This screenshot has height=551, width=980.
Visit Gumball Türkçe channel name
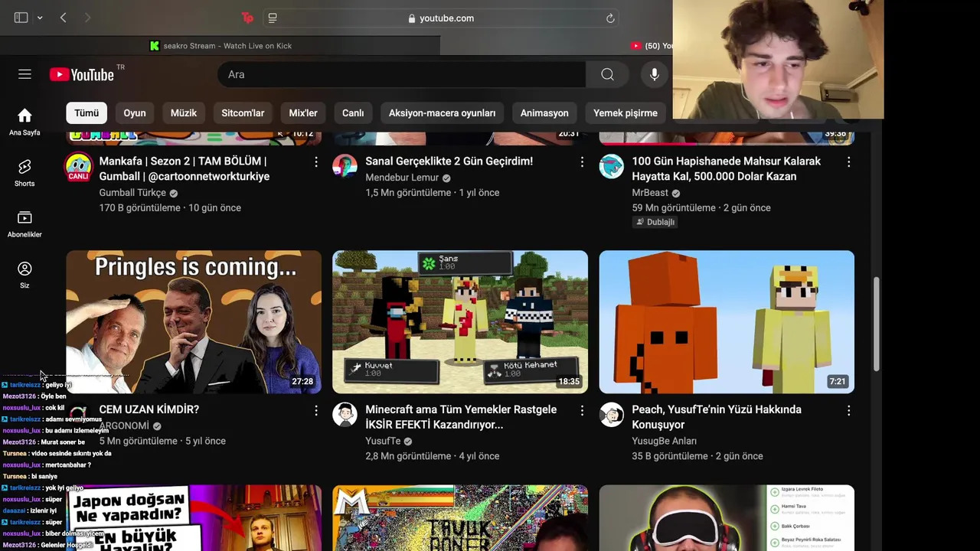coord(132,193)
